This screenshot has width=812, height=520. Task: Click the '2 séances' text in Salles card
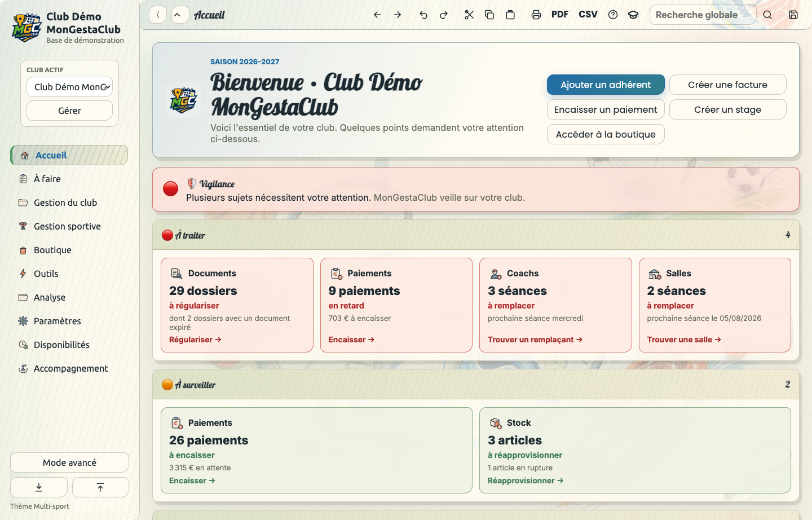tap(677, 291)
